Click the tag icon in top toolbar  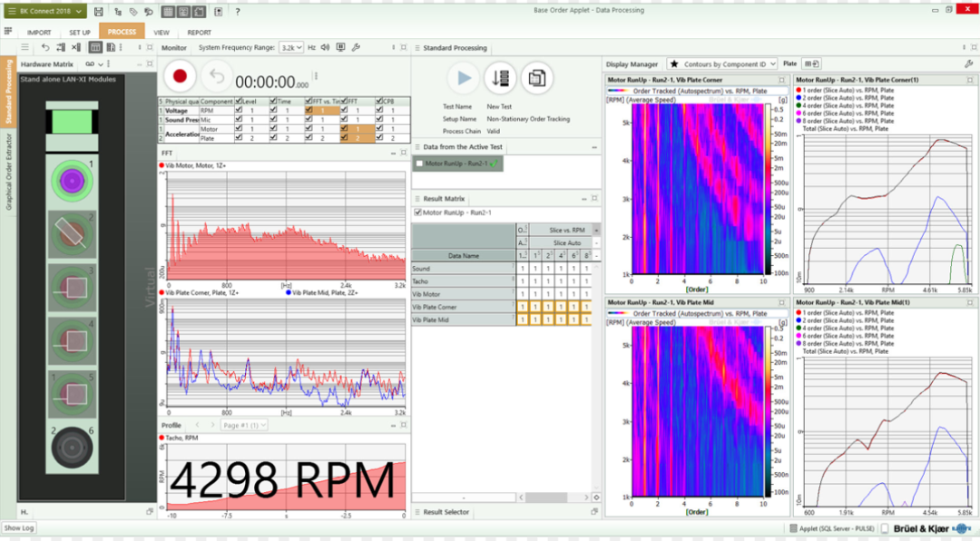[x=133, y=11]
